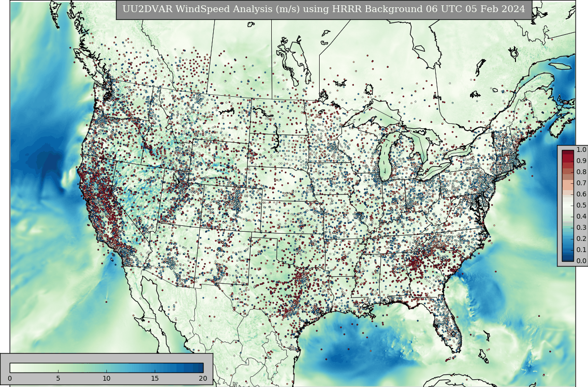This screenshot has height=387, width=588.
Task: Click the '0.8' label on vertical colorbar
Action: pyautogui.click(x=581, y=172)
